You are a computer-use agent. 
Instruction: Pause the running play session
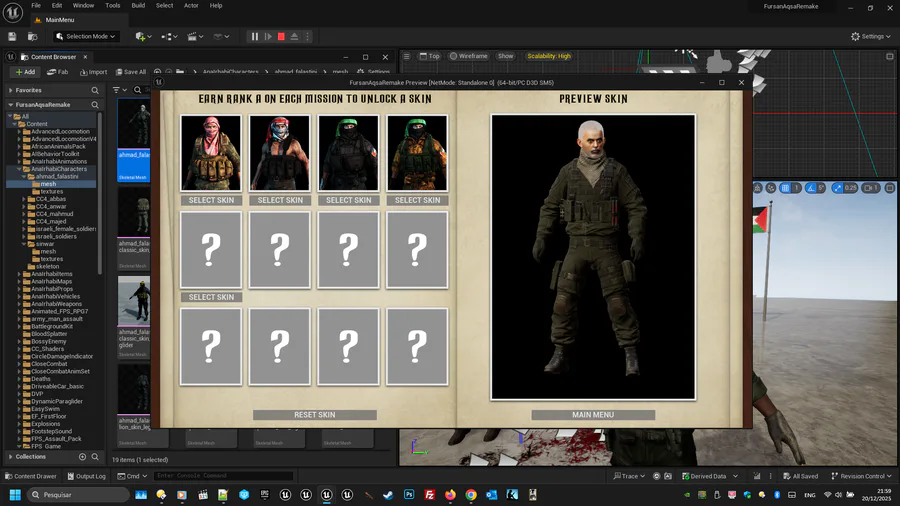pyautogui.click(x=255, y=36)
